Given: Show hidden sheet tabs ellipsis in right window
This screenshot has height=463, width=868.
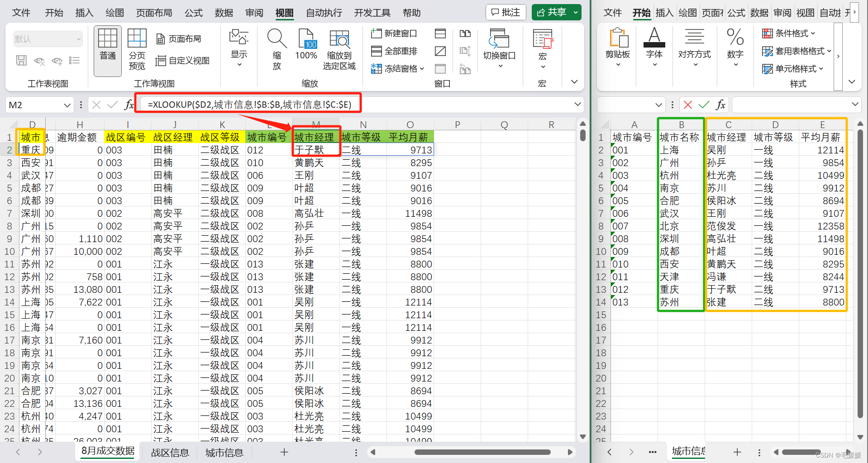Looking at the screenshot, I should point(653,452).
